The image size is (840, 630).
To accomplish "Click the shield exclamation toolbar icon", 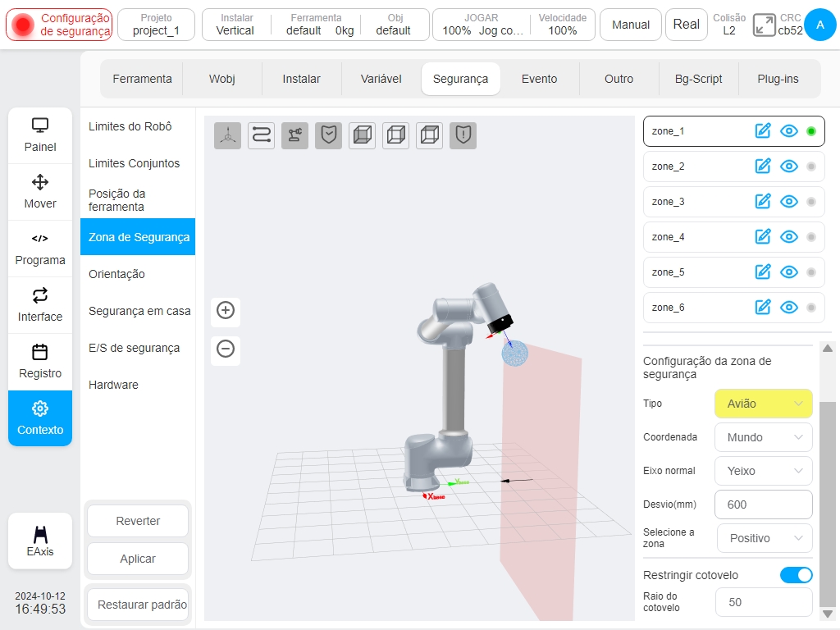I will coord(463,135).
